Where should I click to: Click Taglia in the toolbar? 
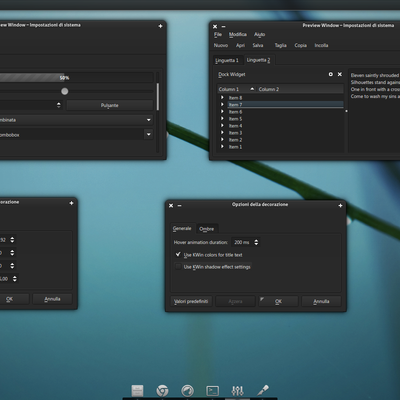tap(280, 45)
